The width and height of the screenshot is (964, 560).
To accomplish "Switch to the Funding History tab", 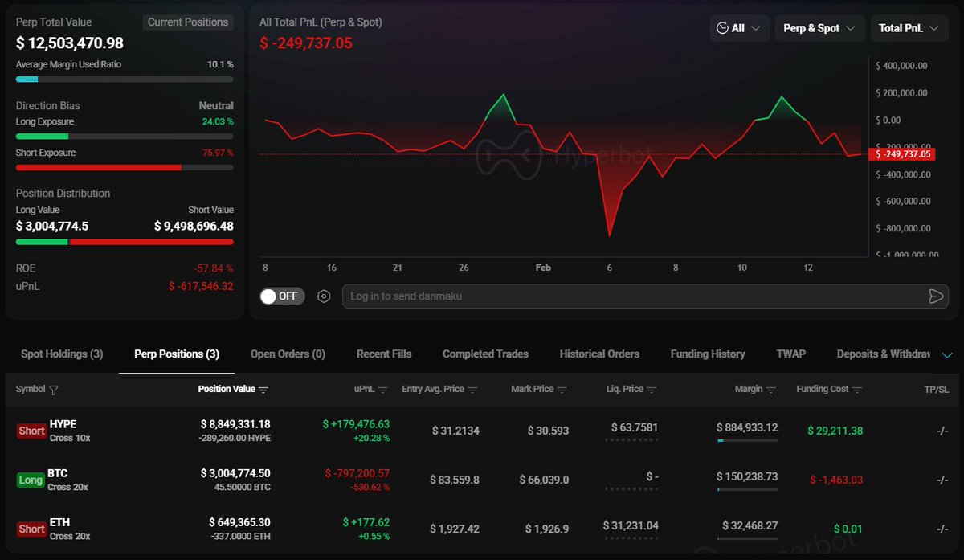I will tap(707, 354).
